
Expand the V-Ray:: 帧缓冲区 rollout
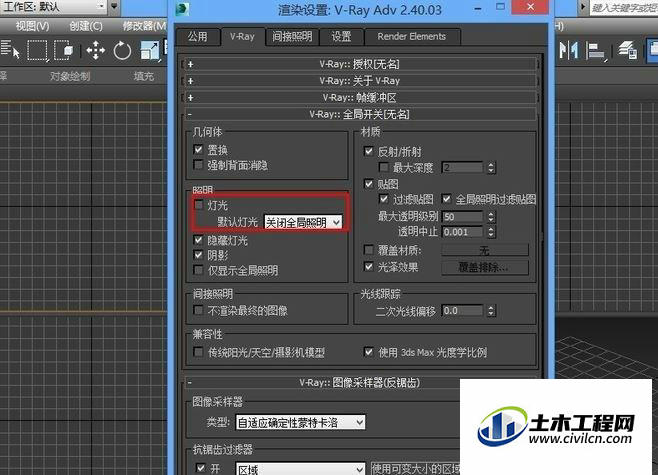tap(359, 97)
